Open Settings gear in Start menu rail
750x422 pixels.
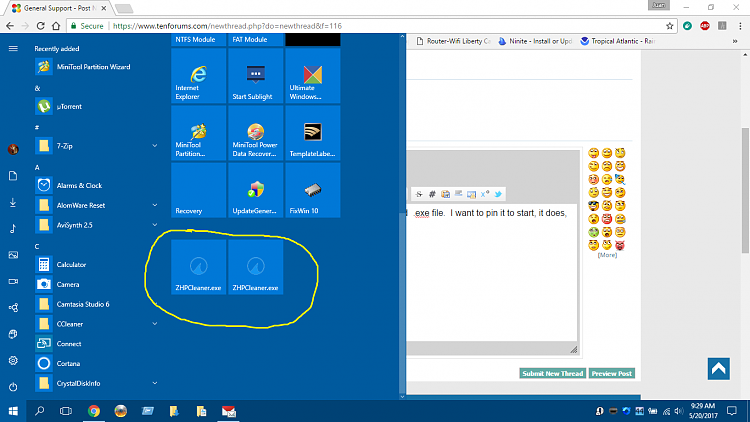[13, 360]
